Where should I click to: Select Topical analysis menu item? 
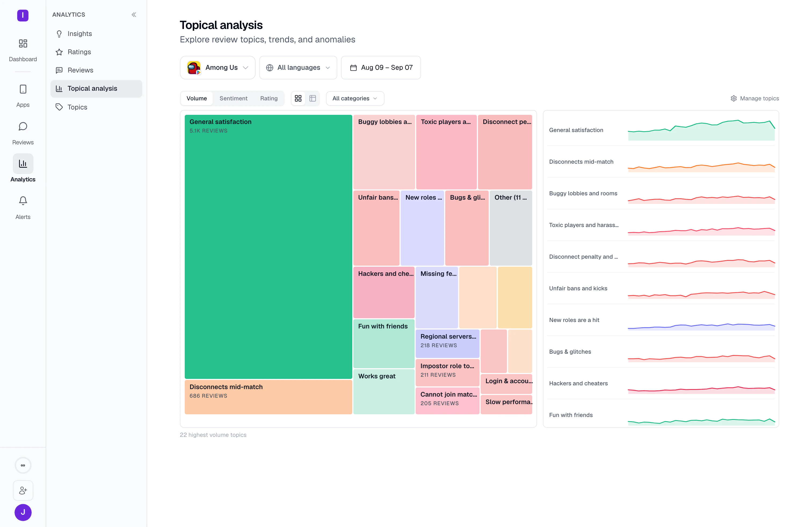click(96, 89)
